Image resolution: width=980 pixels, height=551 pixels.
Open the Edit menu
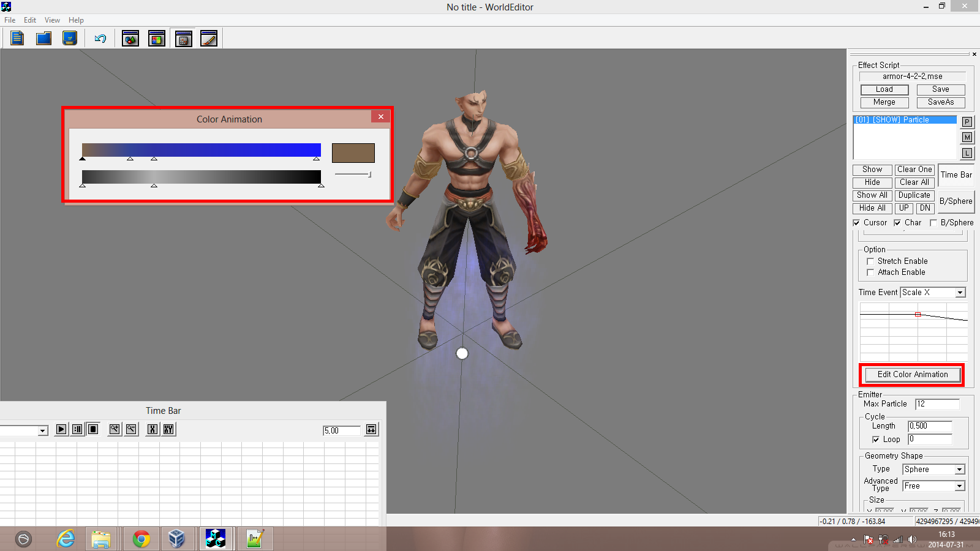[x=30, y=20]
